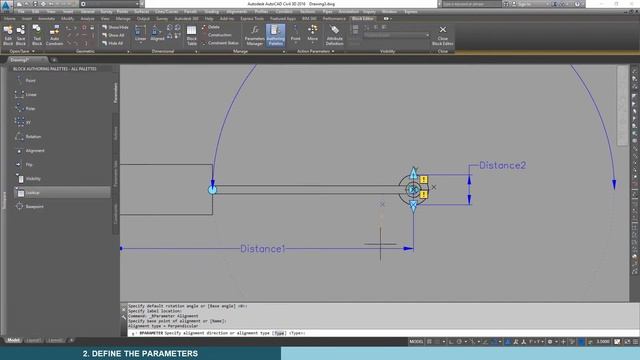Open the Test Block tool
This screenshot has width=640, height=360.
[37, 35]
